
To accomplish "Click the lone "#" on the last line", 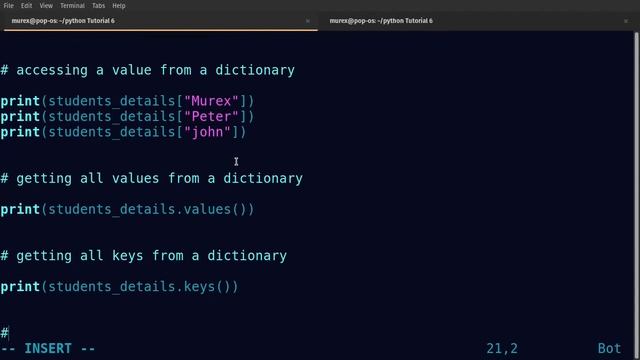I will click(4, 333).
